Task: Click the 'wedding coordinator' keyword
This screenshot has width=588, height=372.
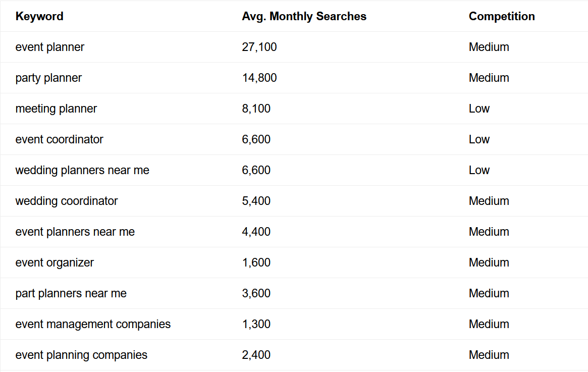Action: 67,201
